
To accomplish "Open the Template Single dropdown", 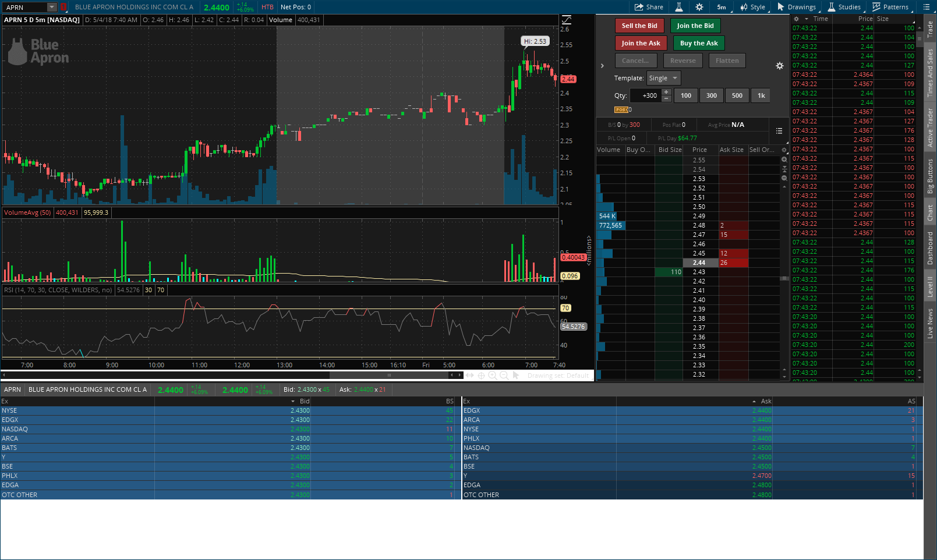I will pyautogui.click(x=663, y=78).
